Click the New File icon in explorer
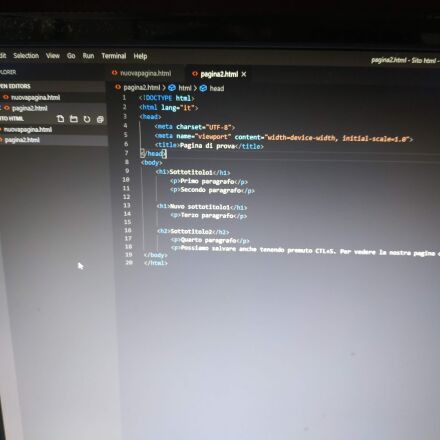440x440 pixels. [x=60, y=119]
